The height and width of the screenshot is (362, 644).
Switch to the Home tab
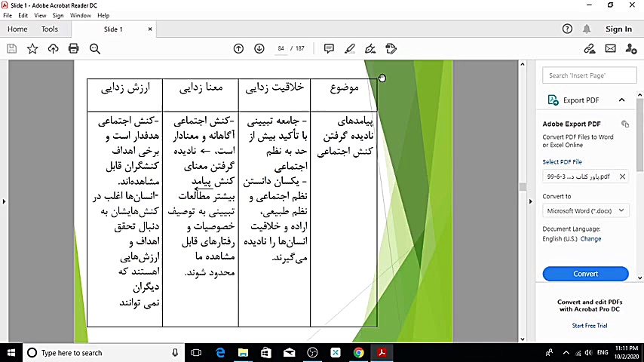tap(17, 29)
